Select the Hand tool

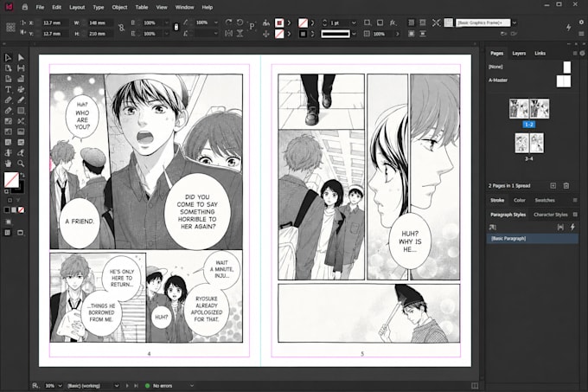tap(8, 164)
